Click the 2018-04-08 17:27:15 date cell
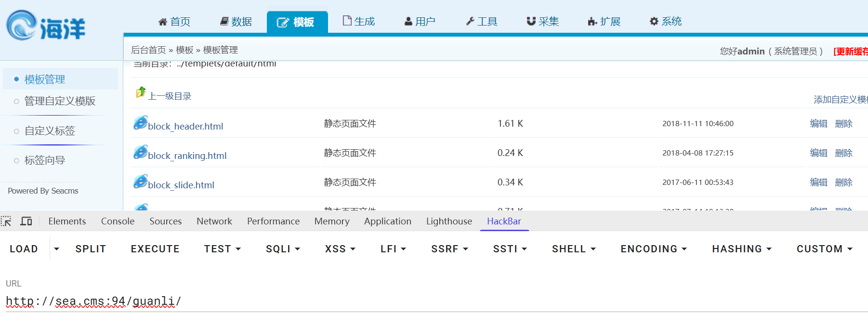The image size is (868, 313). coord(697,153)
